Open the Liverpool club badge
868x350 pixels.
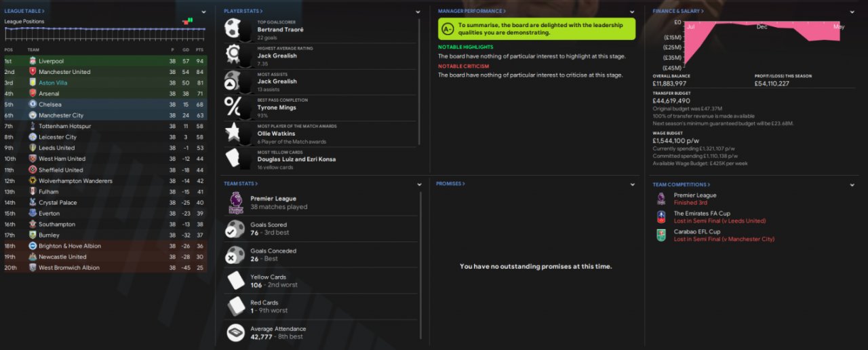point(33,61)
